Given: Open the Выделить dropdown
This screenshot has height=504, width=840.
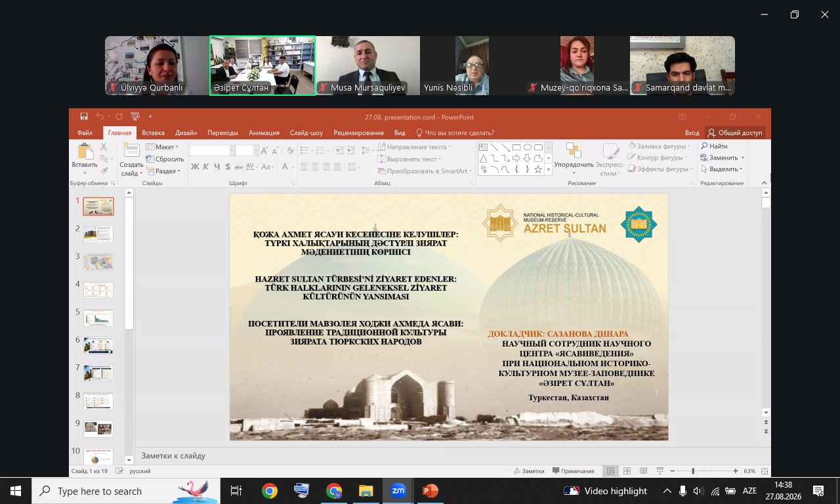Looking at the screenshot, I should [721, 169].
